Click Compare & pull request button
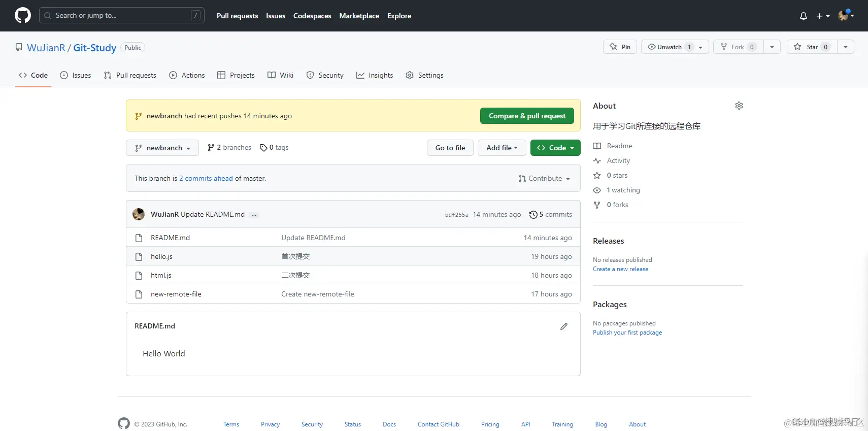868x431 pixels. pyautogui.click(x=527, y=116)
